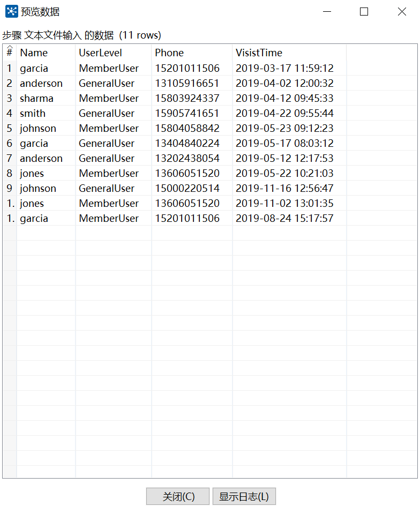Select the garcia cell in row 1
The width and height of the screenshot is (420, 507).
(x=46, y=68)
